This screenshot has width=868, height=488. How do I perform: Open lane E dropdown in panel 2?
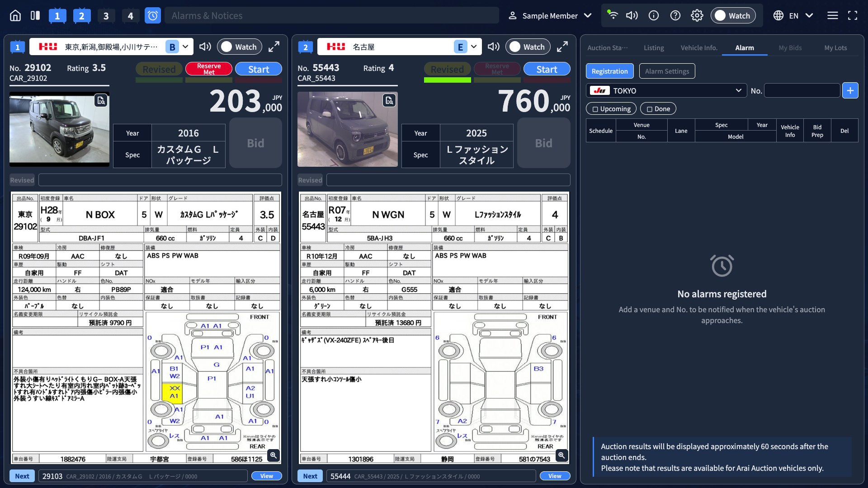click(x=466, y=47)
